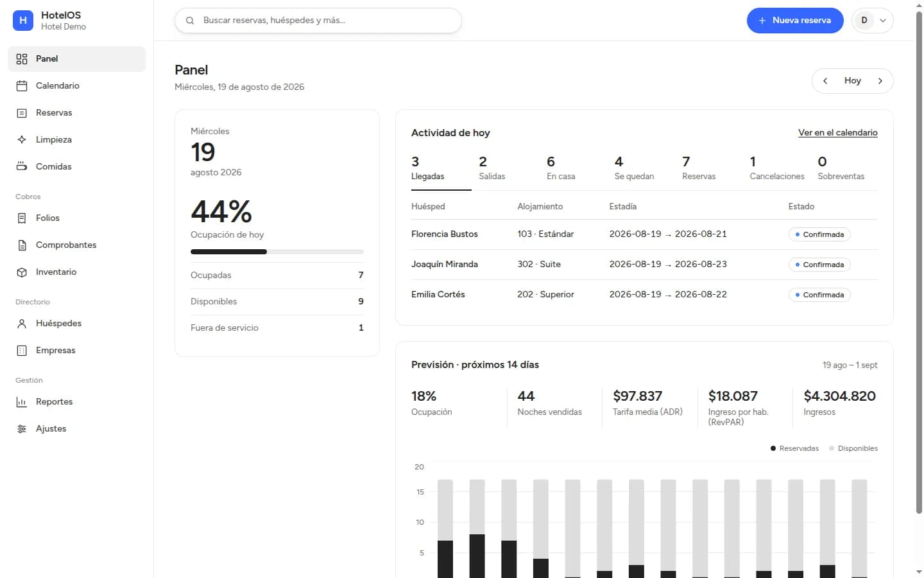Open the Comidas meals icon
The width and height of the screenshot is (924, 578).
(x=22, y=167)
